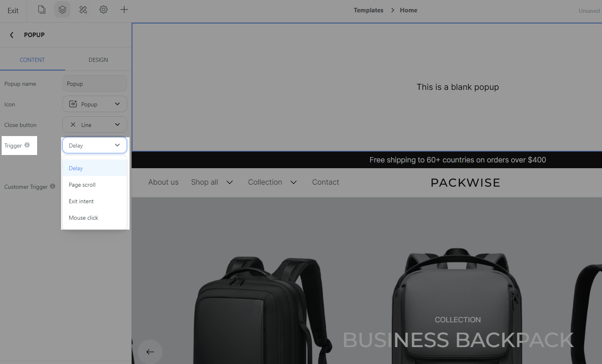
Task: Open the Icon dropdown showing Popup
Action: tap(94, 104)
